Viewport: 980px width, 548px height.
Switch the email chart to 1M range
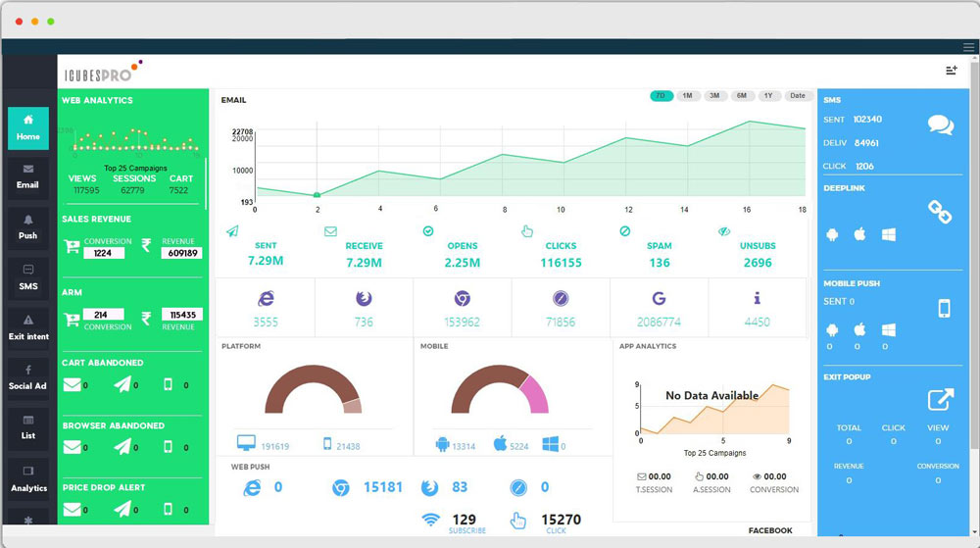(688, 96)
